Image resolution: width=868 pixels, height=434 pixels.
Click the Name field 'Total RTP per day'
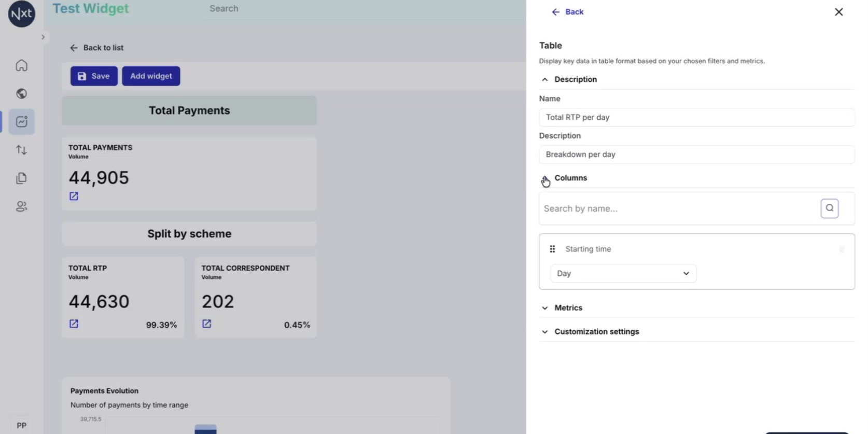click(696, 117)
